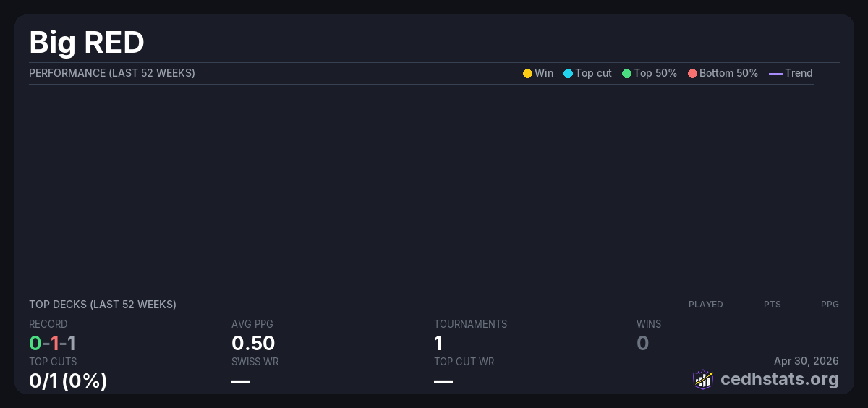868x408 pixels.
Task: Toggle the Bottom 50% series label
Action: [728, 73]
